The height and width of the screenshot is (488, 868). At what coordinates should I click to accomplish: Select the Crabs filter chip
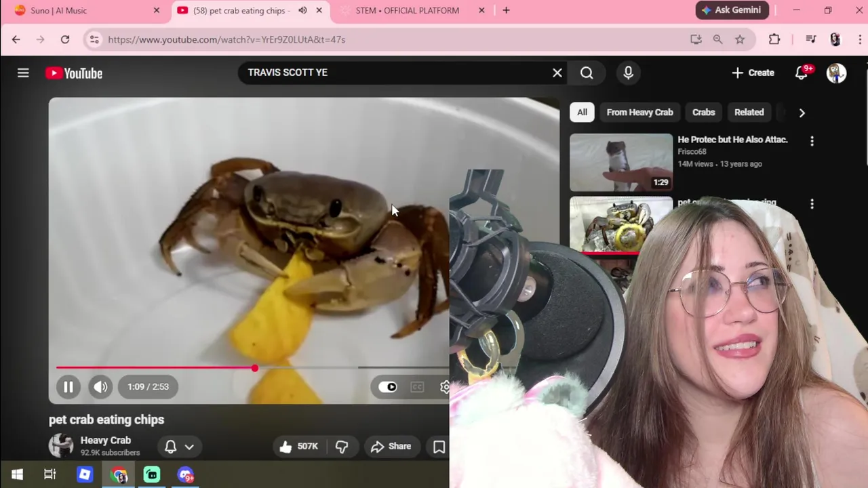click(703, 112)
